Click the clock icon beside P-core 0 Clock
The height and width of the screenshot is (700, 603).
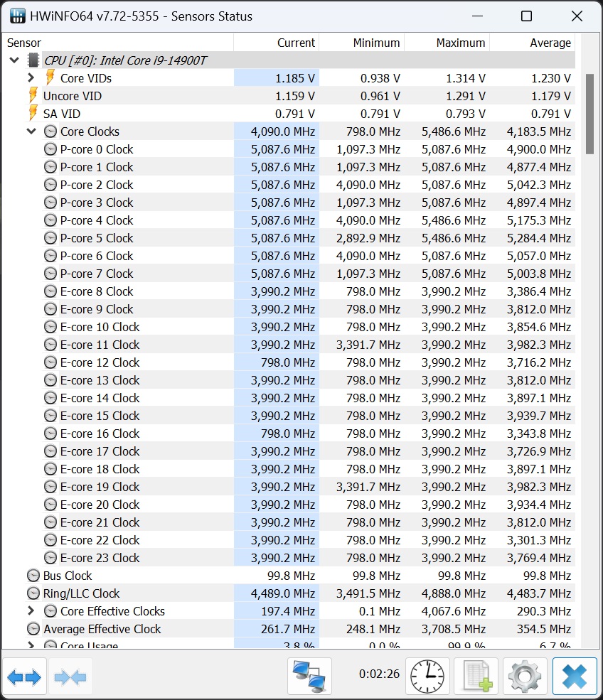tap(50, 149)
